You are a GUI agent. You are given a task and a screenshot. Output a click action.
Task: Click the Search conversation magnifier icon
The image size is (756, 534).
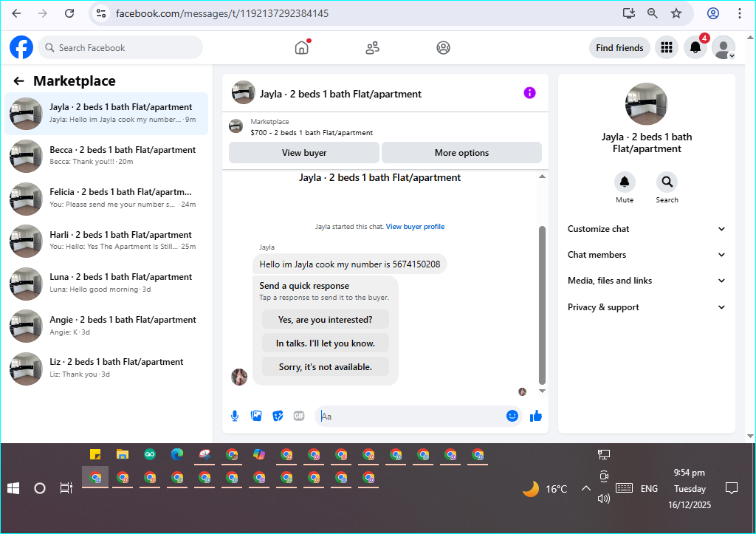pos(667,182)
